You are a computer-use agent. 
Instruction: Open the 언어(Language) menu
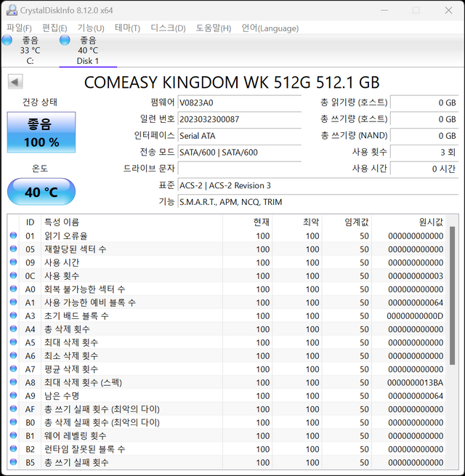pos(270,28)
